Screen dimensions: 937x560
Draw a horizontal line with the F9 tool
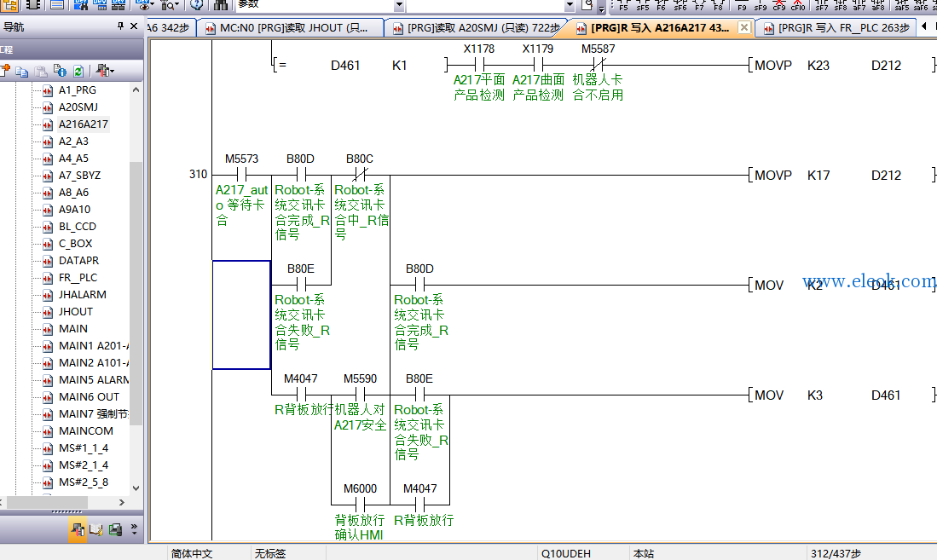[x=742, y=5]
